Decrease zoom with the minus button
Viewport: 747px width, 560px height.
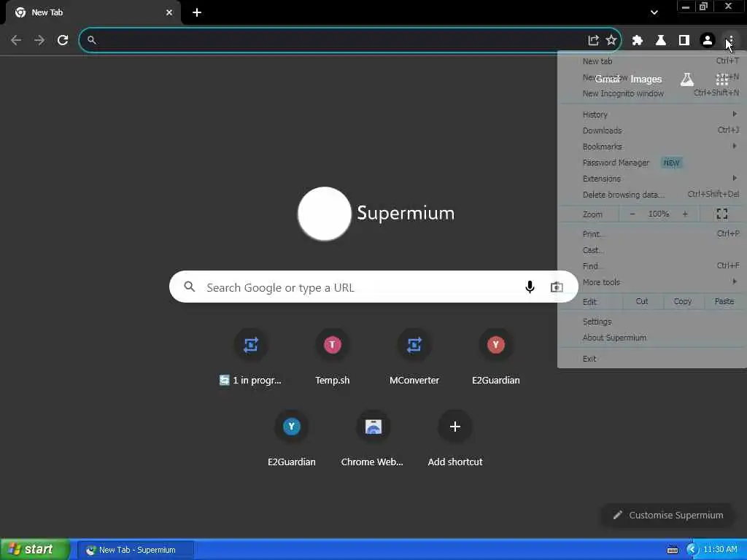pyautogui.click(x=632, y=214)
